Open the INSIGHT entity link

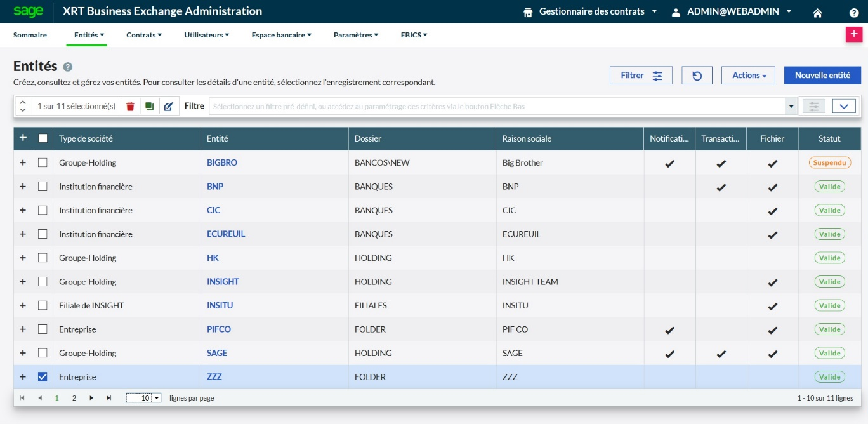point(223,282)
